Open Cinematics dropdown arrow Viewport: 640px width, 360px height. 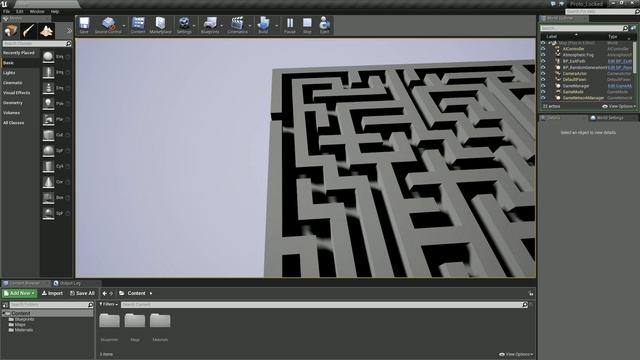coord(250,26)
